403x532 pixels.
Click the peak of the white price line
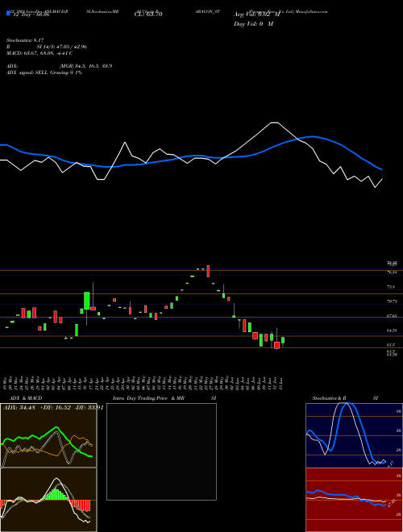point(275,123)
